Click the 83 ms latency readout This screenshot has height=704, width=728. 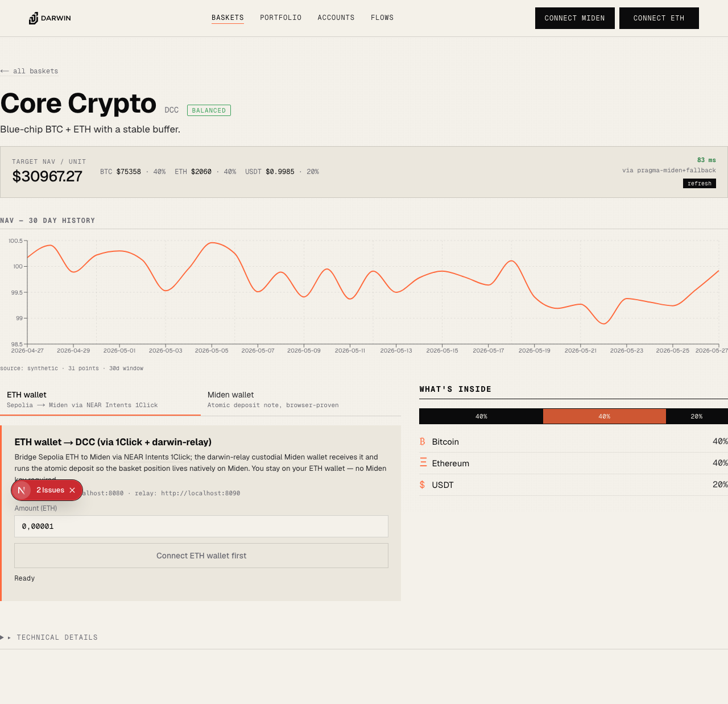tap(706, 160)
